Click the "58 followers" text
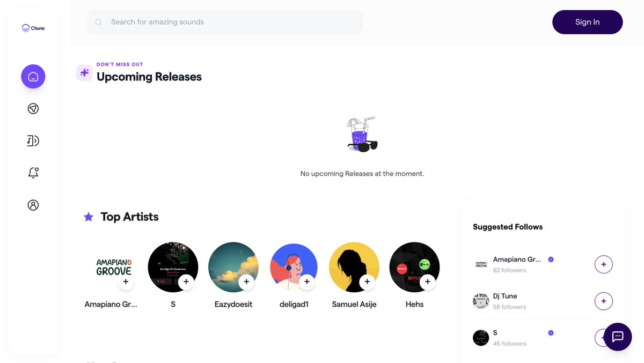 pyautogui.click(x=510, y=307)
